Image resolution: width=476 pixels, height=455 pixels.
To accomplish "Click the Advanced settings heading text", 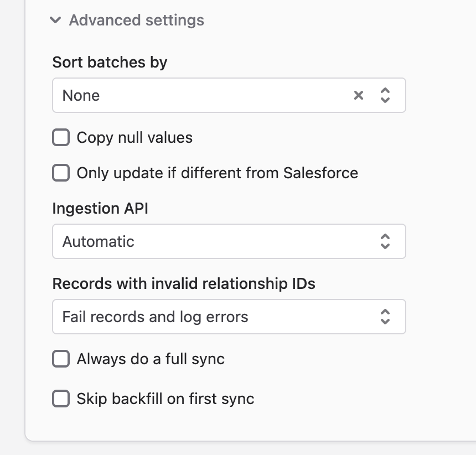I will (137, 20).
